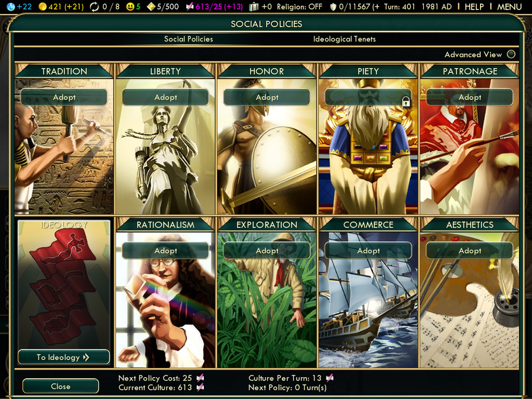The width and height of the screenshot is (532, 399).
Task: Select the Piety header title
Action: click(368, 72)
